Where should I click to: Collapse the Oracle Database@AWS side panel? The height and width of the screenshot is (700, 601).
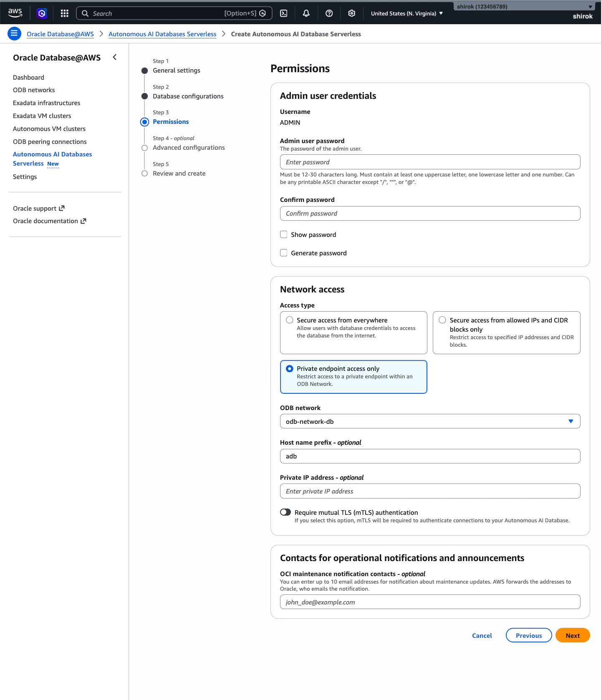[115, 57]
